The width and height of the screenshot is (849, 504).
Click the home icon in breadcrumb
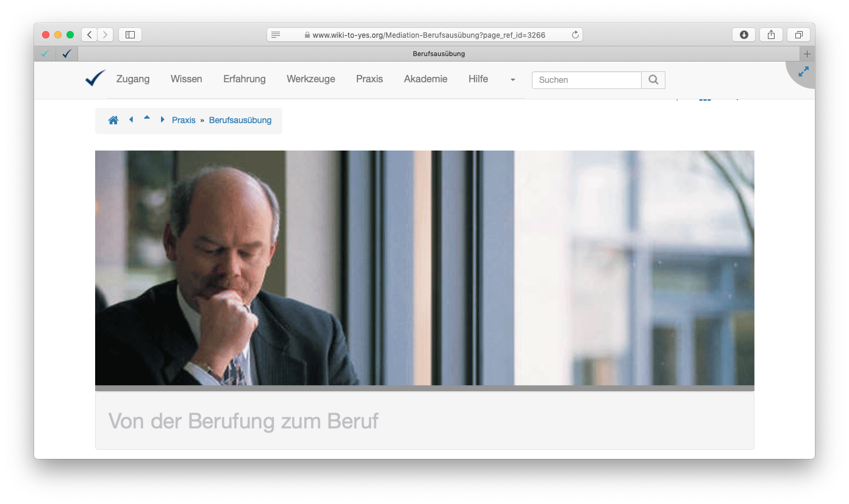(x=113, y=121)
